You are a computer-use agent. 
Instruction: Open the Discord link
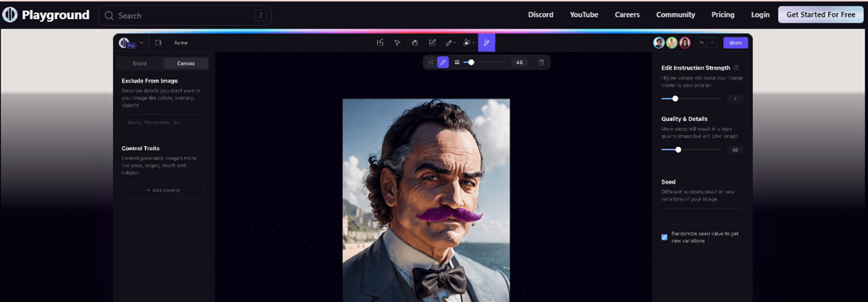point(541,15)
